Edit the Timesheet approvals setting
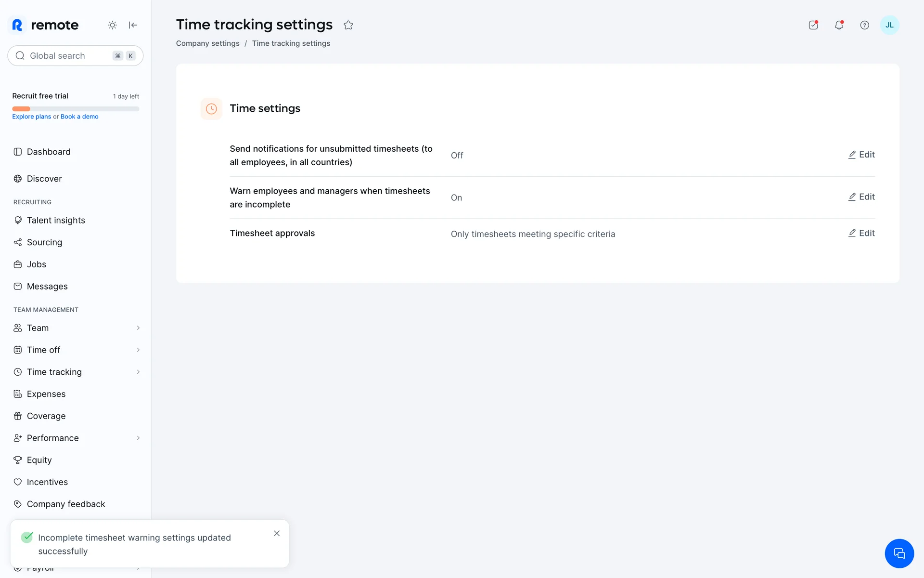The image size is (924, 578). [x=861, y=233]
